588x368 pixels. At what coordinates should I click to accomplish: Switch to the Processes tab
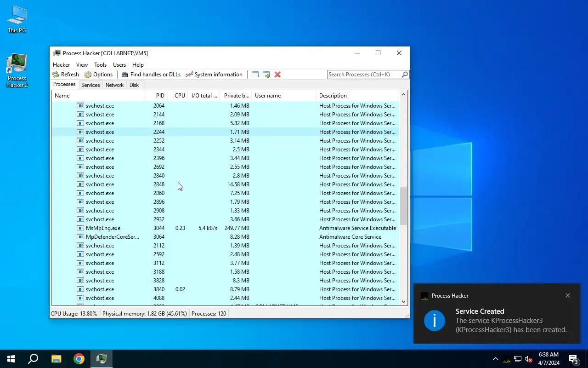tap(64, 85)
